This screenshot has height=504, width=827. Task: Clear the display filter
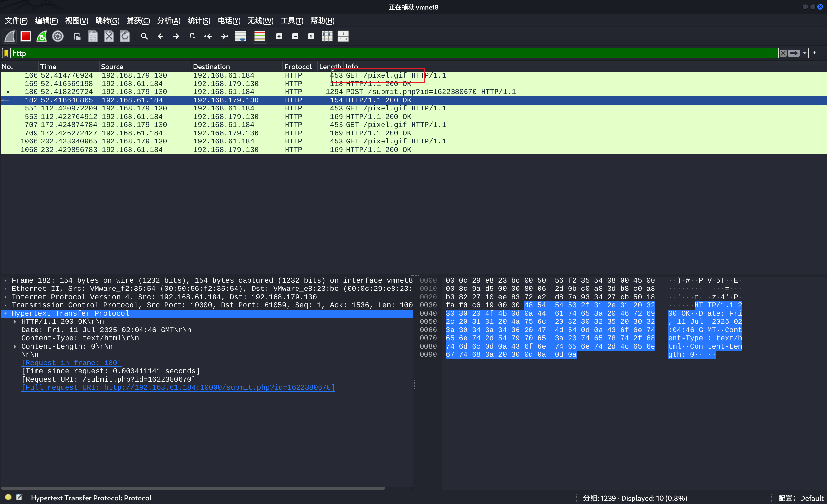tap(783, 53)
